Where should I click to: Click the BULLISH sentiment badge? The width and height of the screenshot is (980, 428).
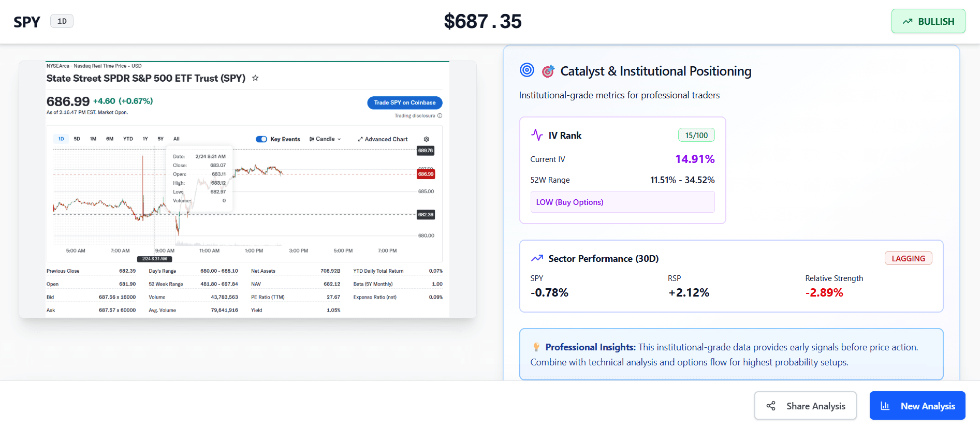pos(928,21)
